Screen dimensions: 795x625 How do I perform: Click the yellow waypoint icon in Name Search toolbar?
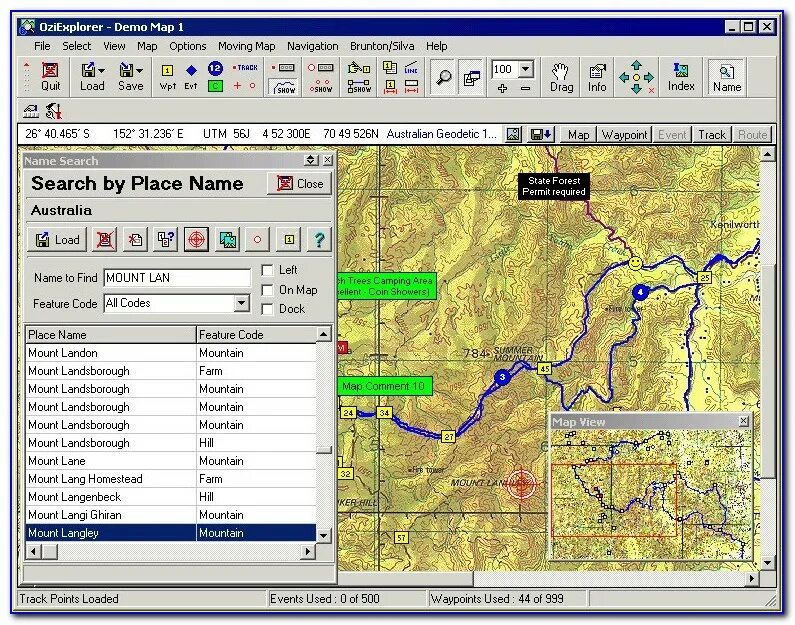289,239
